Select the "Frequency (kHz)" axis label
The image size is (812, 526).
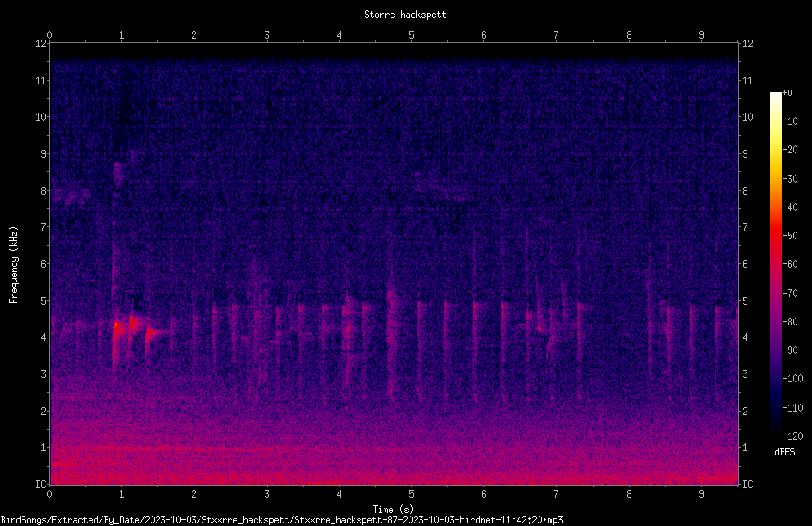click(x=14, y=265)
